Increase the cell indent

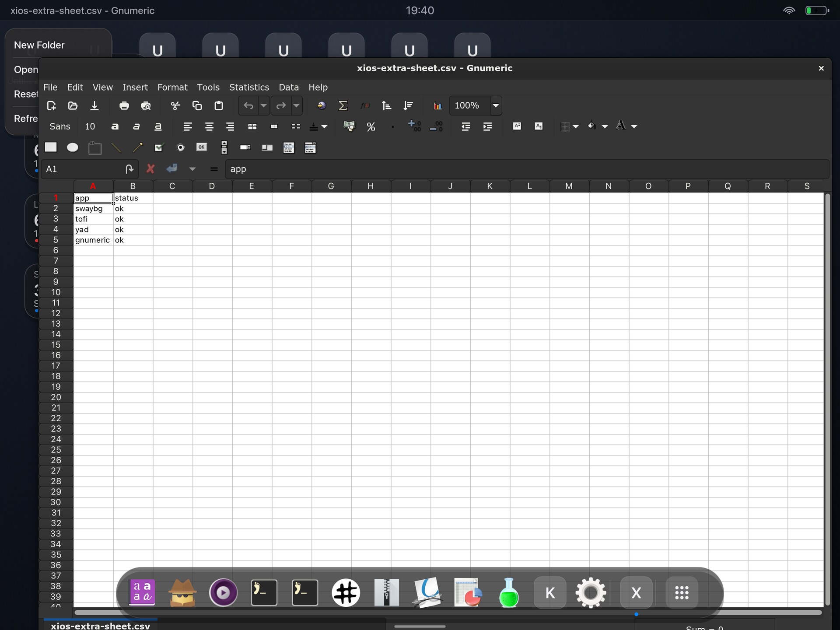click(487, 126)
